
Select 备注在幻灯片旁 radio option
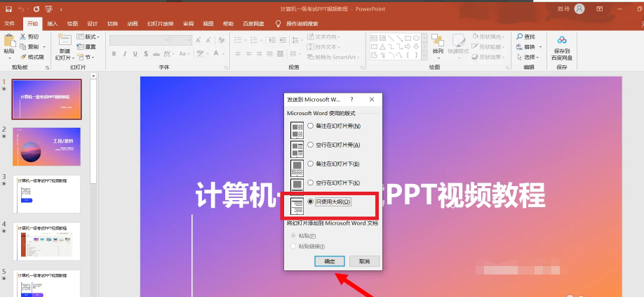(310, 126)
